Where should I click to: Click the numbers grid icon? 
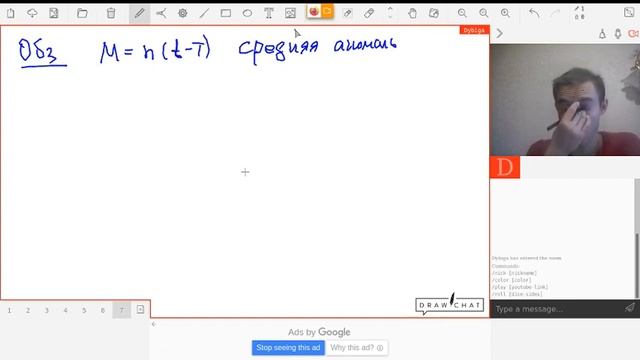point(579,13)
